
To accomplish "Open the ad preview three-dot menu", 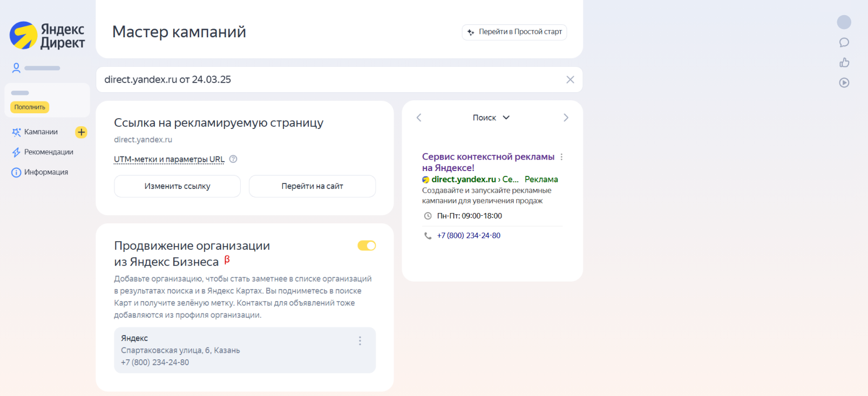I will click(561, 157).
